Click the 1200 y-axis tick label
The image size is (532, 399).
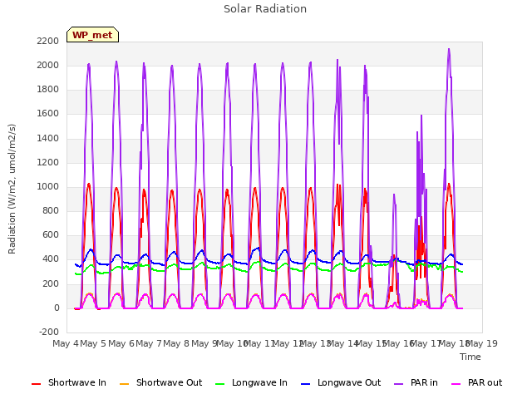click(x=48, y=163)
